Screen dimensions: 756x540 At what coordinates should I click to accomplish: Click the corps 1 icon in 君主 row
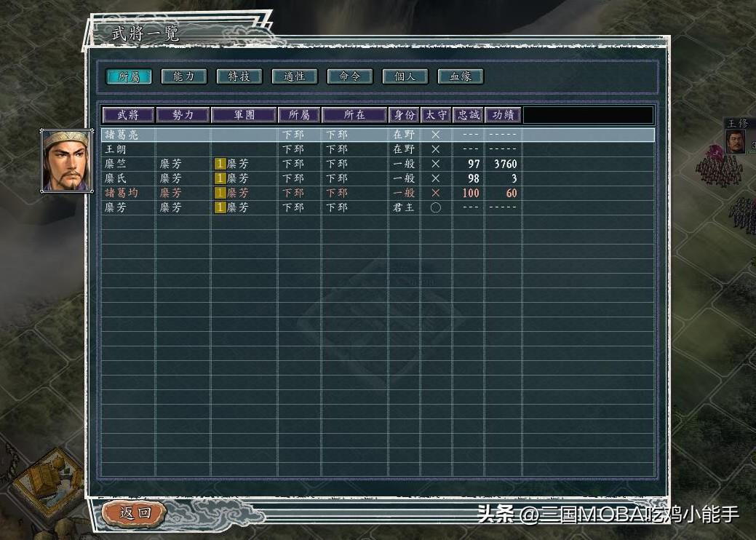(x=220, y=207)
